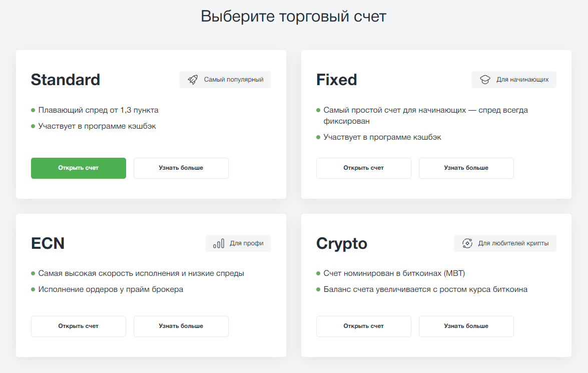
Task: Open a Fixed trading account
Action: point(364,168)
